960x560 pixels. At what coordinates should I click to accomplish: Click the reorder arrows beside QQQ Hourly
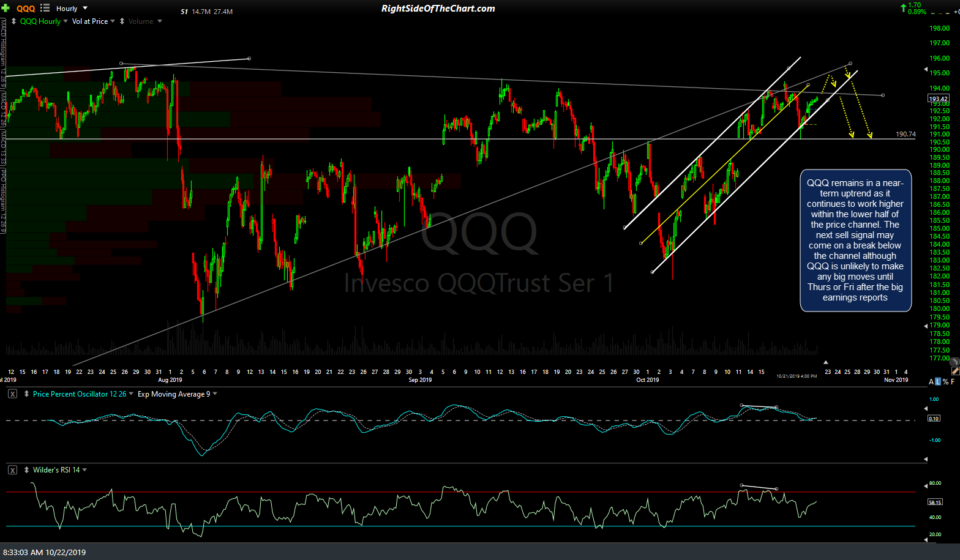[x=13, y=21]
